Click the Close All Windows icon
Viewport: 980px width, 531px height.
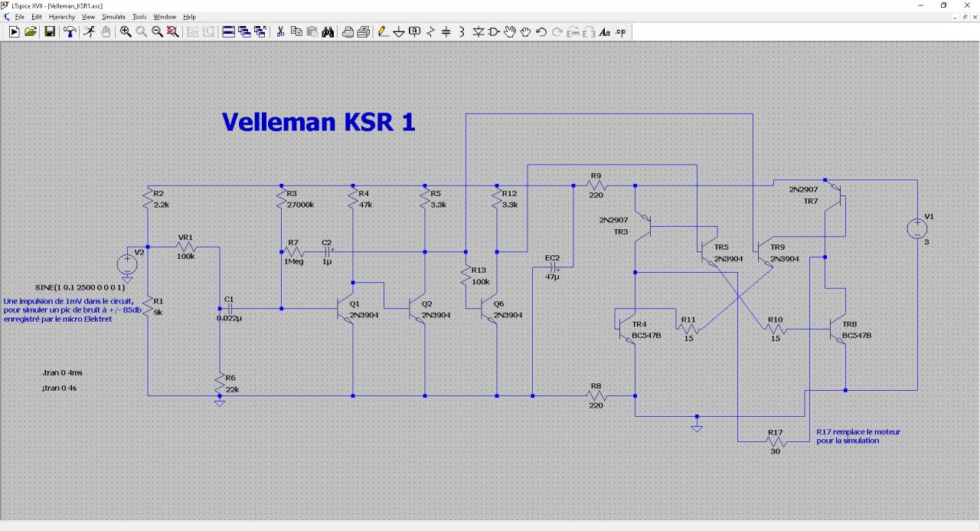pyautogui.click(x=260, y=31)
